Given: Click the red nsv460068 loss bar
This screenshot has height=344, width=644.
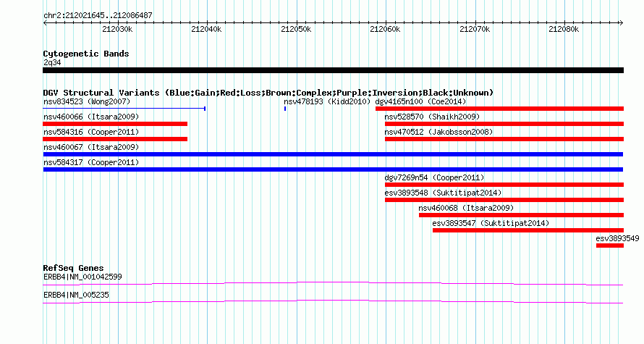Looking at the screenshot, I should tap(521, 215).
